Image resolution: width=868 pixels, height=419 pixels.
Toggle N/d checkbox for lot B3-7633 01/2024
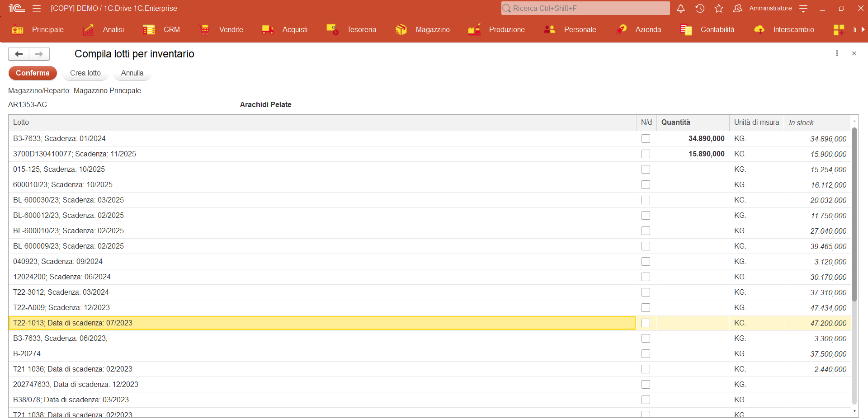[x=646, y=139]
